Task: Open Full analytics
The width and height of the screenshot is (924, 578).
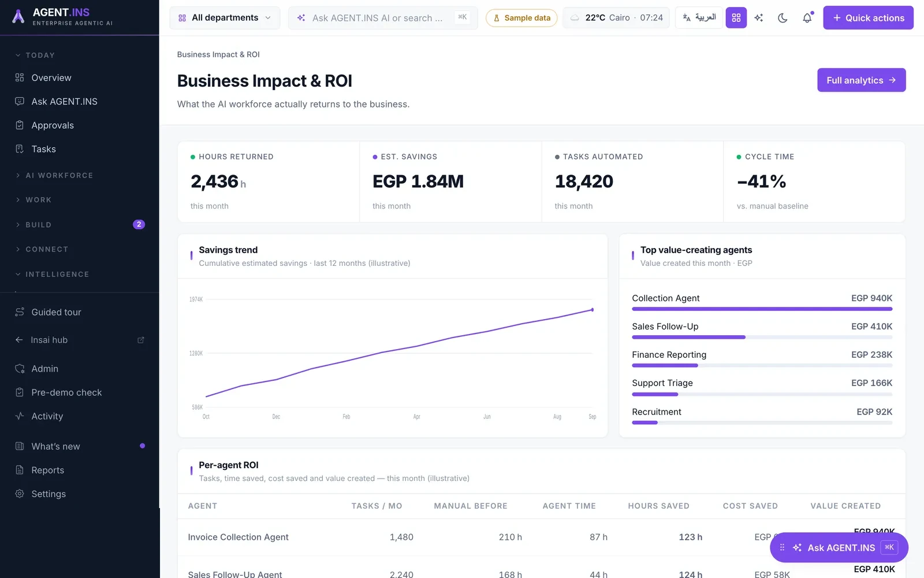Action: 861,80
